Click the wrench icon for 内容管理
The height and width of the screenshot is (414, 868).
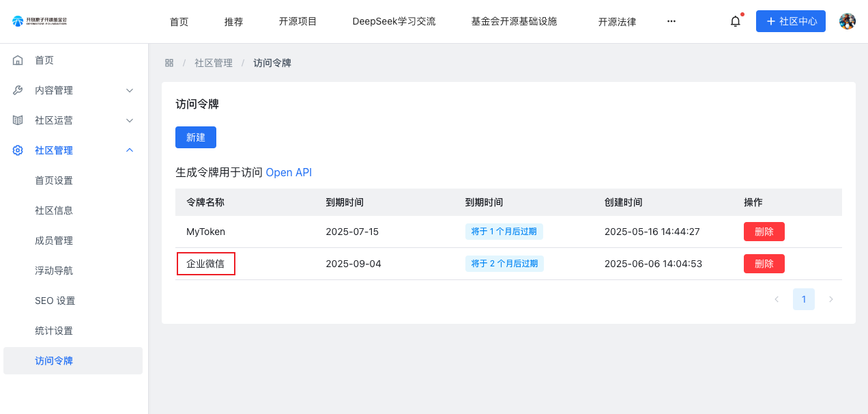tap(18, 90)
